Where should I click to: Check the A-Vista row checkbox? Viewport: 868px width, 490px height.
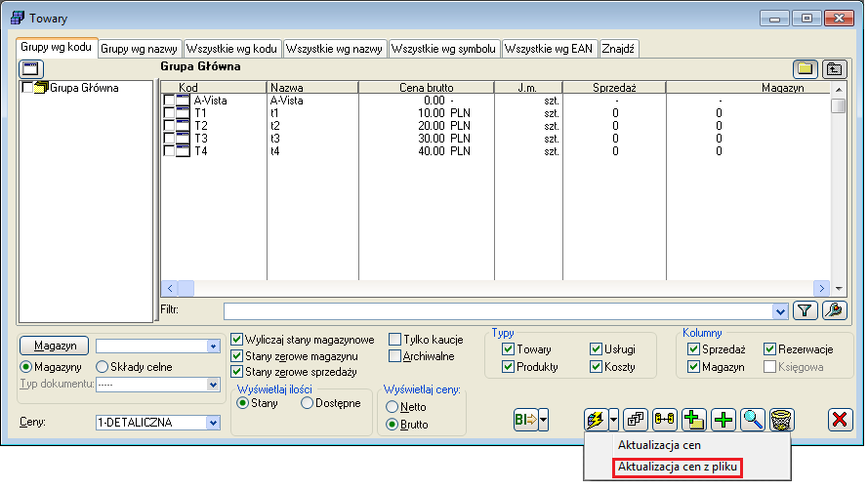click(x=169, y=101)
